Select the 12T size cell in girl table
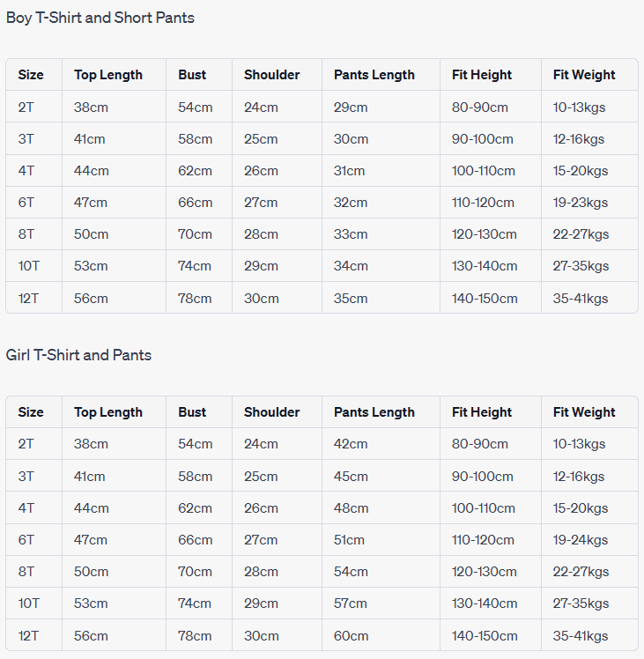Screen dimensions: 644x659 (28, 636)
